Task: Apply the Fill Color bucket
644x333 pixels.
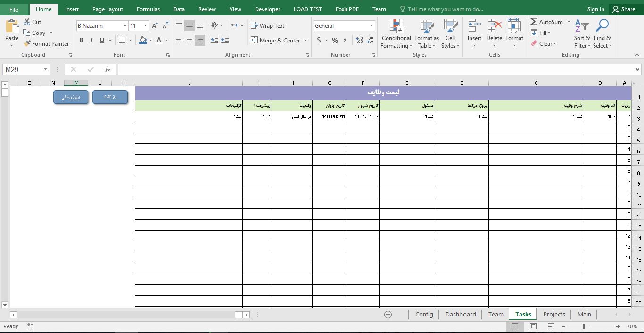Action: click(x=143, y=40)
